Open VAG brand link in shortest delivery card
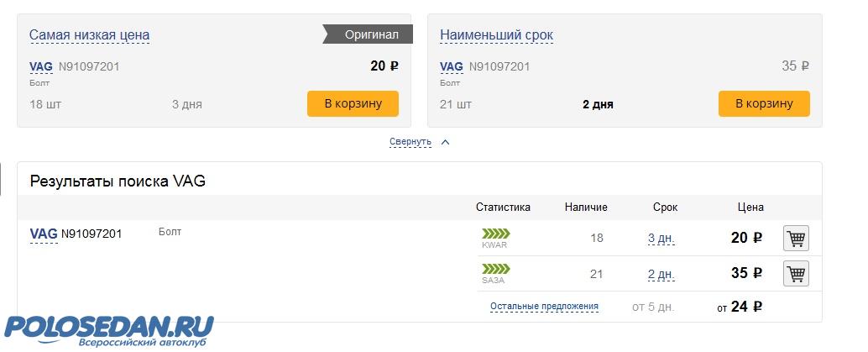The width and height of the screenshot is (868, 352). pos(452,66)
